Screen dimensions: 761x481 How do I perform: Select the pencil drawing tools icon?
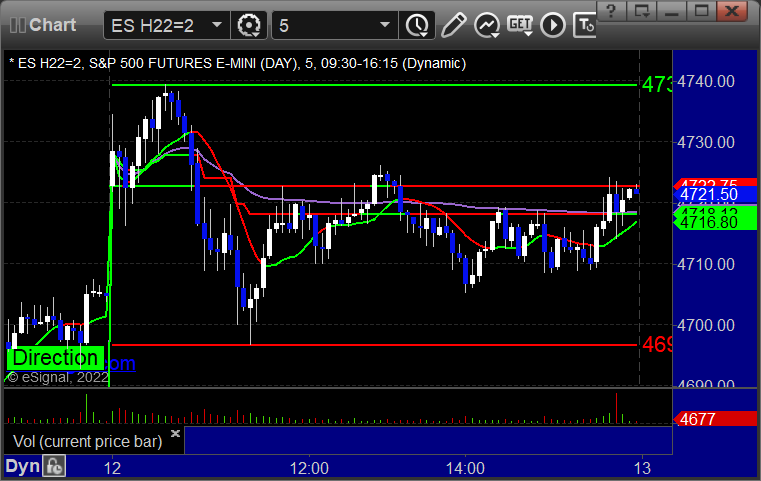tap(453, 25)
